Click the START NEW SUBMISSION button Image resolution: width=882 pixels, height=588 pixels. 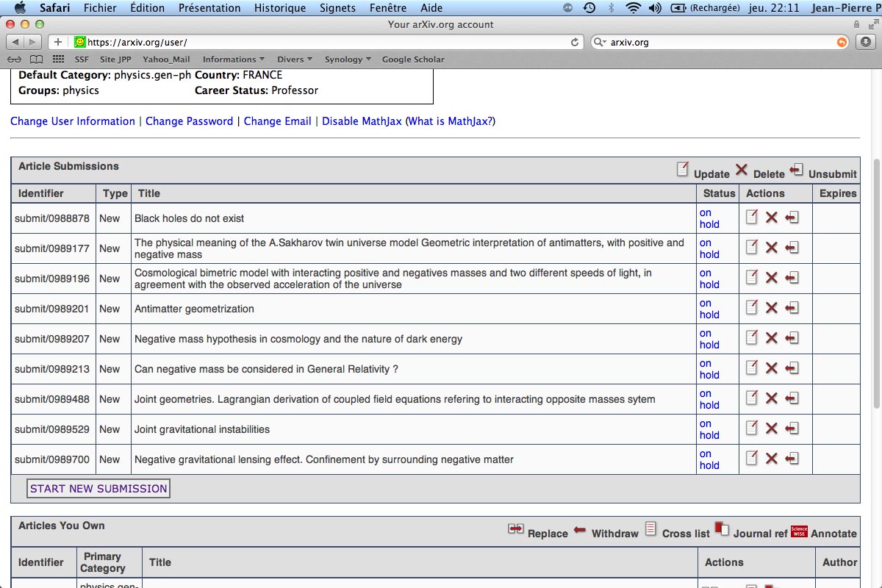98,489
